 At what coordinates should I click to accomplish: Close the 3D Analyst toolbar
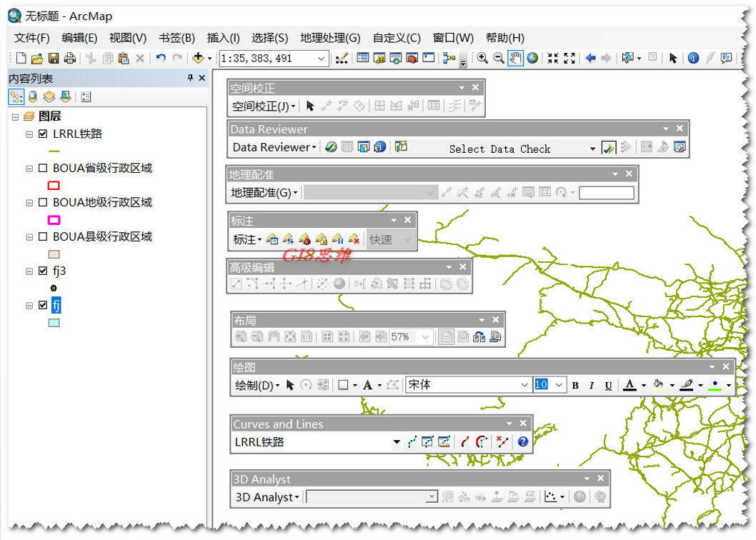pyautogui.click(x=600, y=479)
